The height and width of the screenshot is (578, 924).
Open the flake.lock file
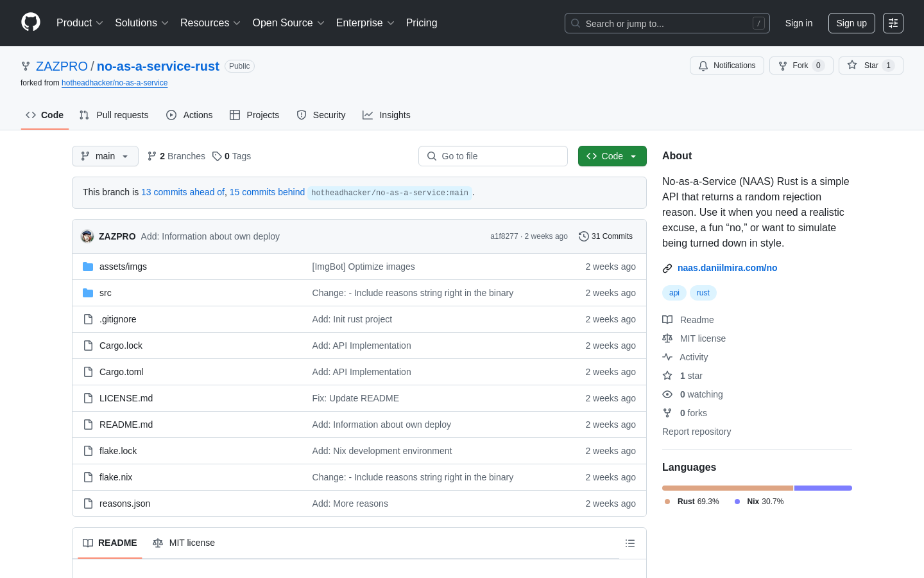118,451
